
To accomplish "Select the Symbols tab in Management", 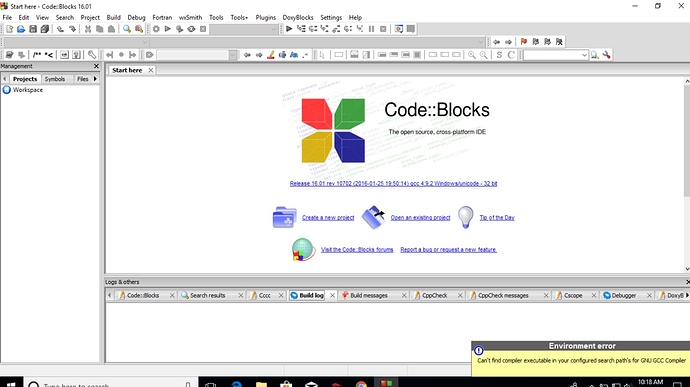I will (55, 79).
